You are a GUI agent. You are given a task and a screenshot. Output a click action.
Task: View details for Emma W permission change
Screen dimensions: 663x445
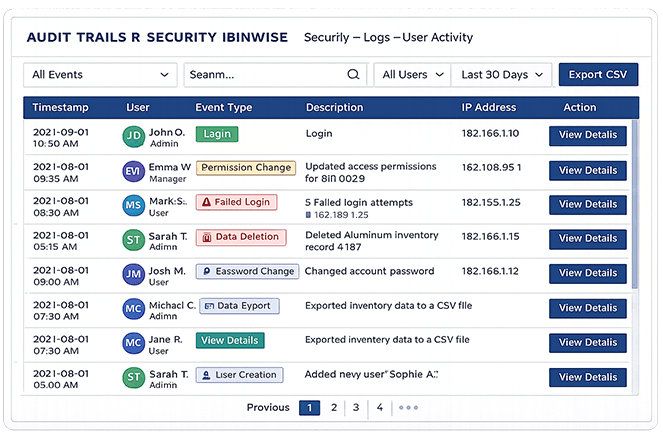[588, 170]
